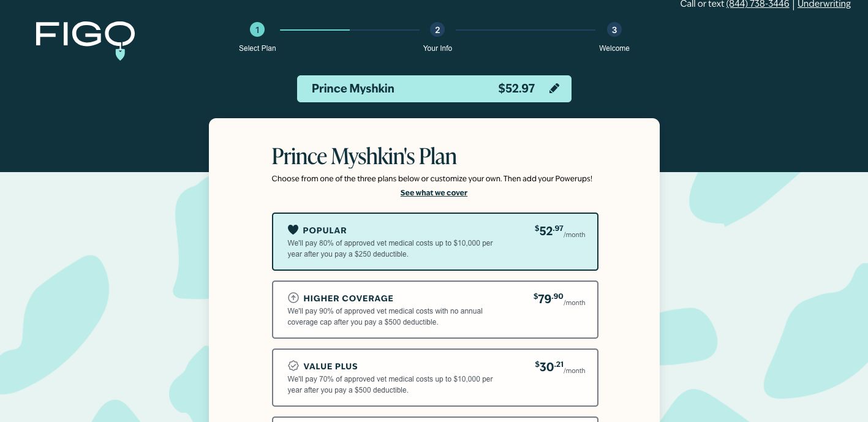Click the heart icon on Popular plan
This screenshot has width=868, height=422.
[293, 230]
